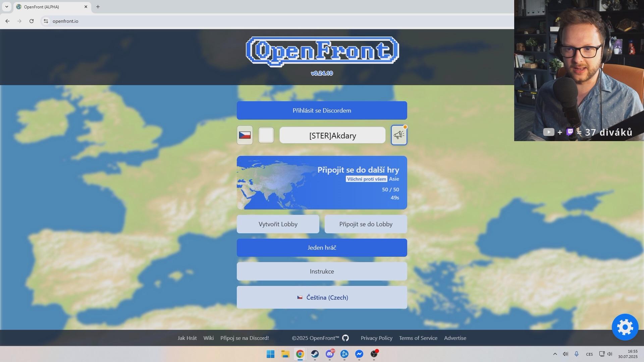Switch to Chrome in taskbar
The height and width of the screenshot is (362, 644).
pyautogui.click(x=300, y=354)
